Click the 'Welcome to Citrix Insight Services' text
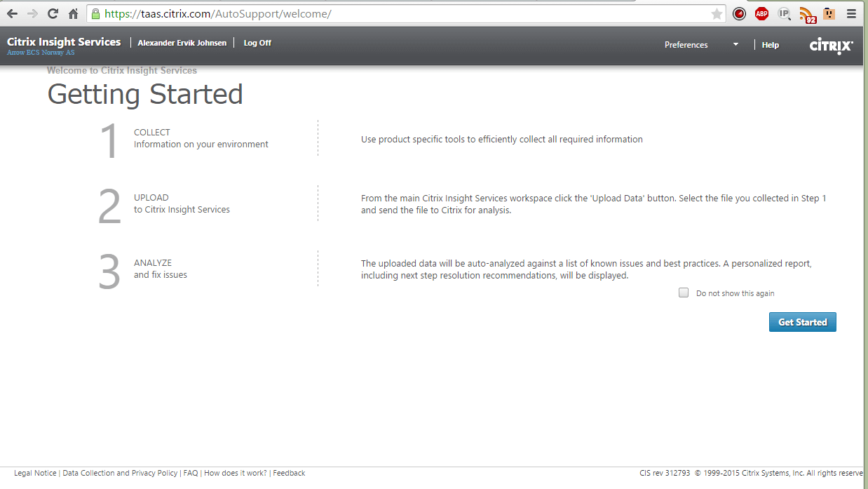 (122, 70)
